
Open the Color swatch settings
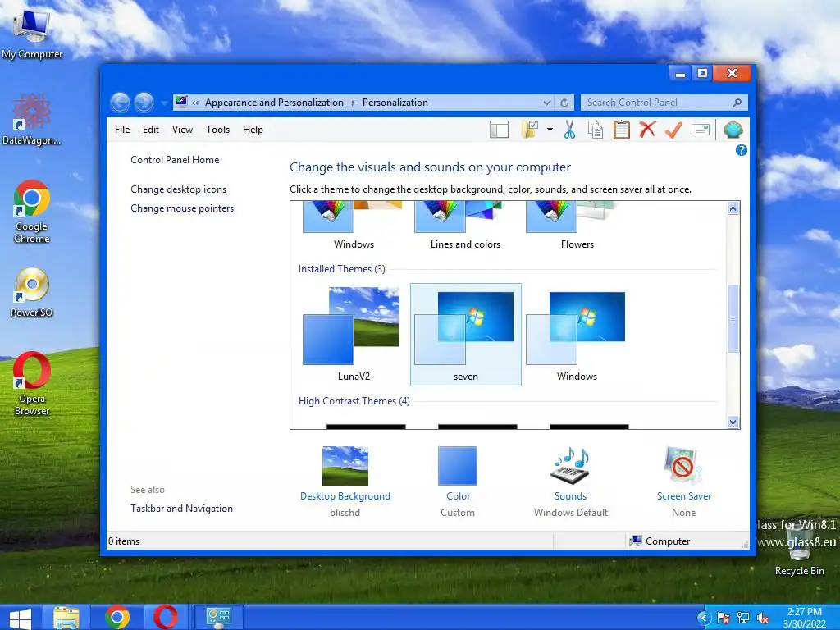coord(458,481)
